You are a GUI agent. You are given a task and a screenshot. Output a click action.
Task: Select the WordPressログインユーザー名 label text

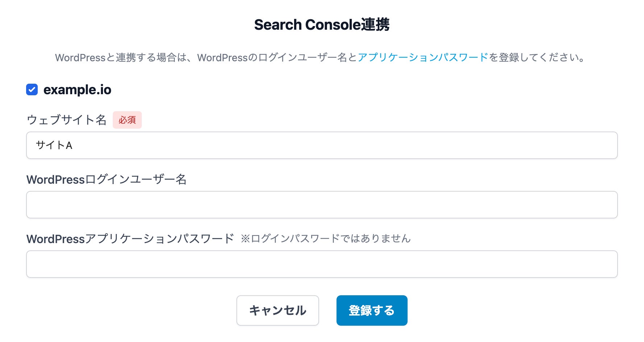coord(106,179)
